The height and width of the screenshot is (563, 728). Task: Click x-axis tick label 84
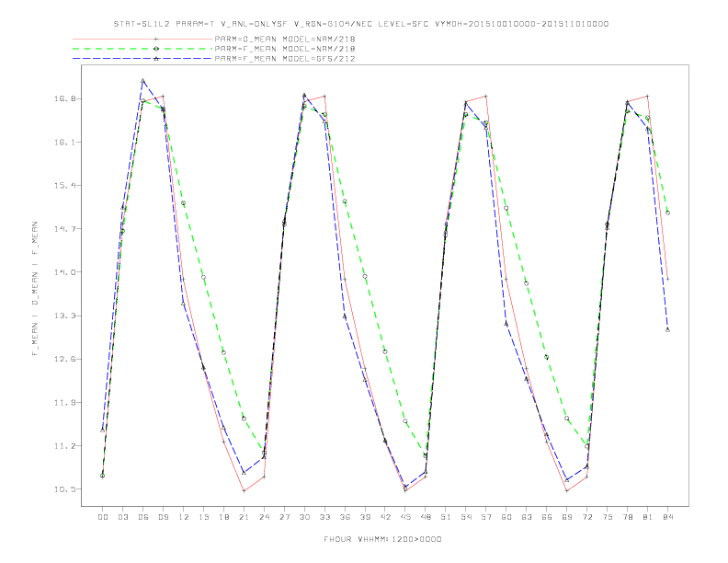tap(668, 517)
